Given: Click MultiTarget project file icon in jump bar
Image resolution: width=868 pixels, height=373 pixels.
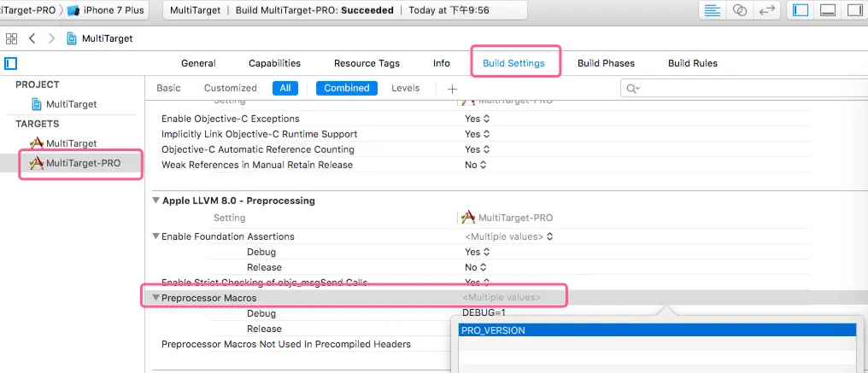Looking at the screenshot, I should pos(72,38).
